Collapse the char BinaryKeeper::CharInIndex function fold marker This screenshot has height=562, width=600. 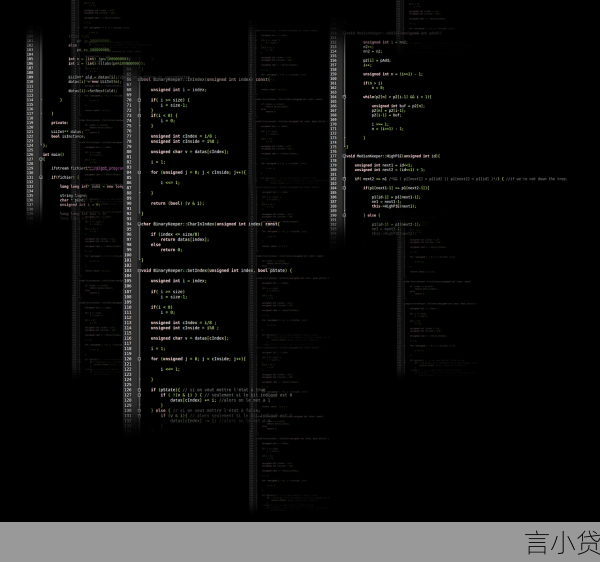tap(139, 224)
